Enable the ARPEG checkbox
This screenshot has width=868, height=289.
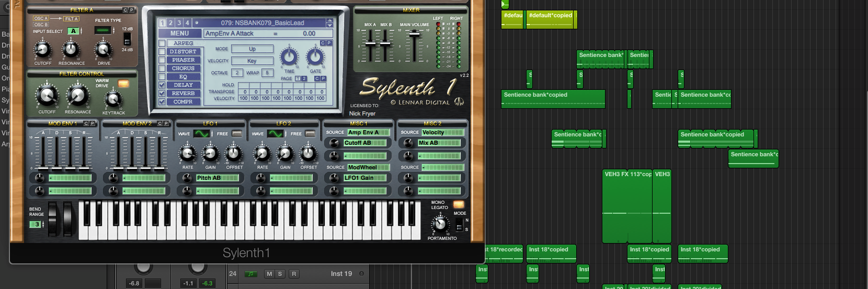(x=162, y=43)
